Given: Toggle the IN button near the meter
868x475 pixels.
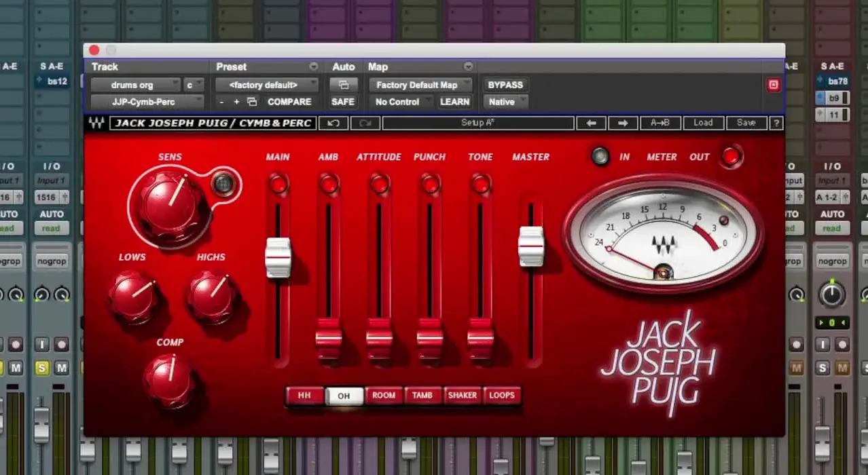Looking at the screenshot, I should pyautogui.click(x=600, y=157).
